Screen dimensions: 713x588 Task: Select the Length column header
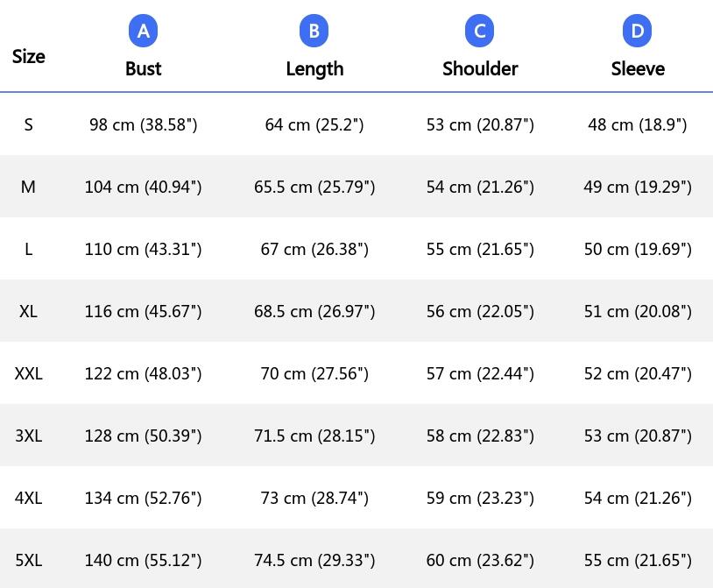314,69
